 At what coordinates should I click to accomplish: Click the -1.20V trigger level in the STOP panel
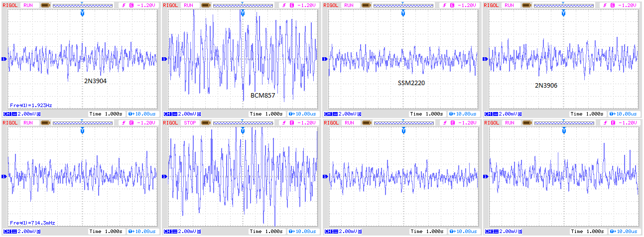coord(307,122)
